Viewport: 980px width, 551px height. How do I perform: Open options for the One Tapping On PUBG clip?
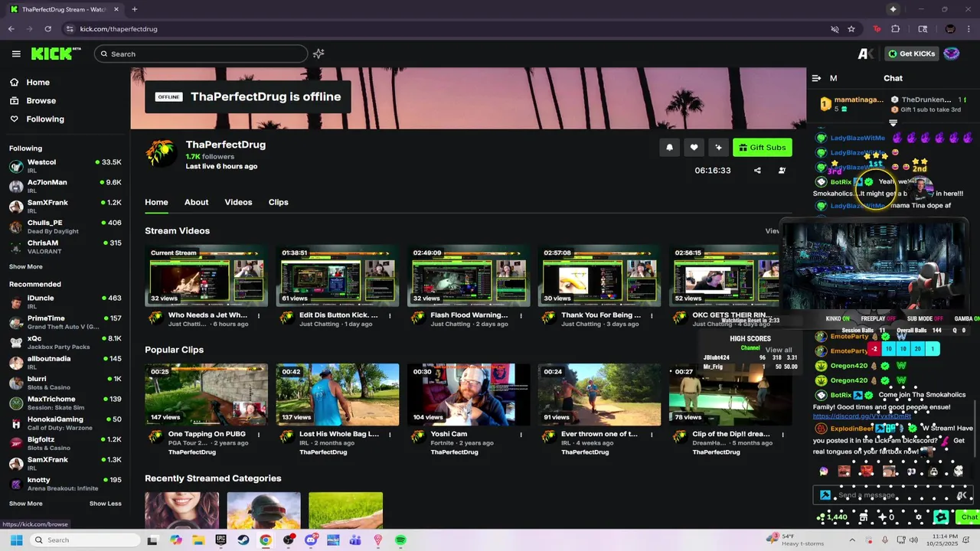click(259, 434)
